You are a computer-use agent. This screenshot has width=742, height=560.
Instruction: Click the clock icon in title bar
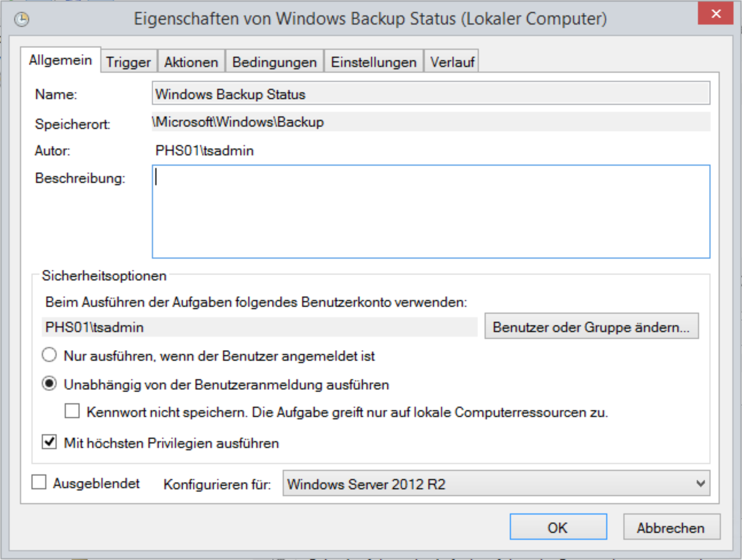(x=22, y=19)
